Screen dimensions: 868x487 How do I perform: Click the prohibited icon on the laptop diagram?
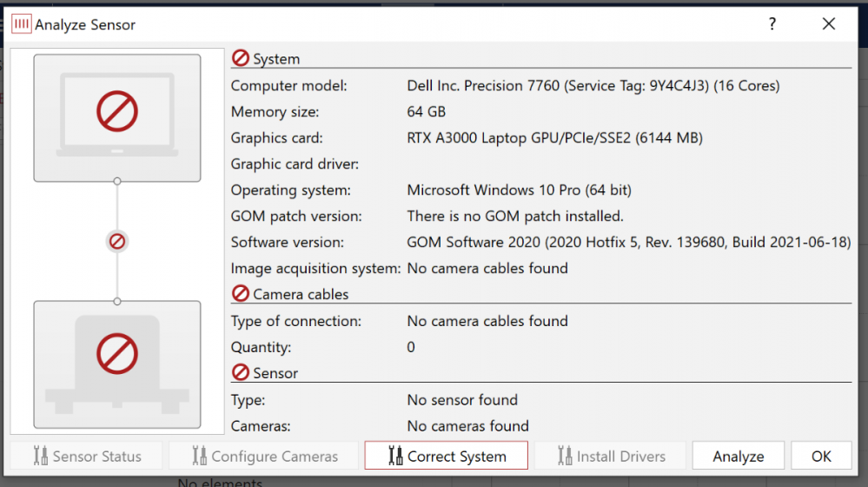coord(117,113)
